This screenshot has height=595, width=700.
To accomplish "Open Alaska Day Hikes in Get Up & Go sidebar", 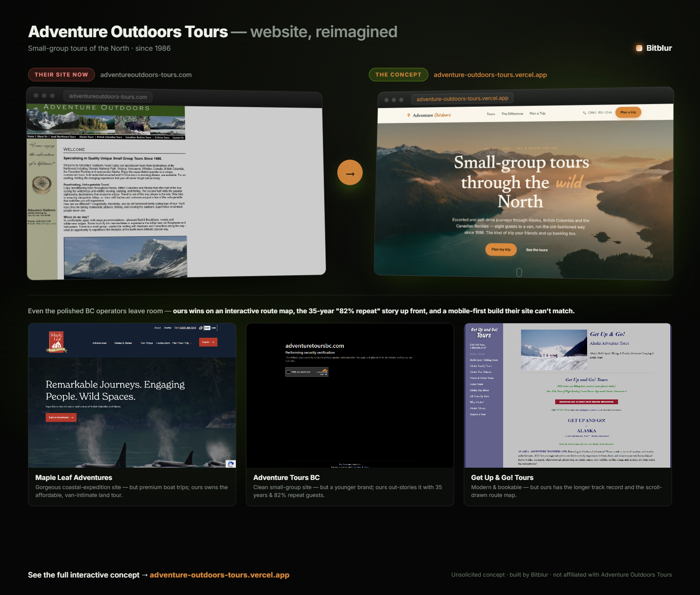I will [479, 390].
